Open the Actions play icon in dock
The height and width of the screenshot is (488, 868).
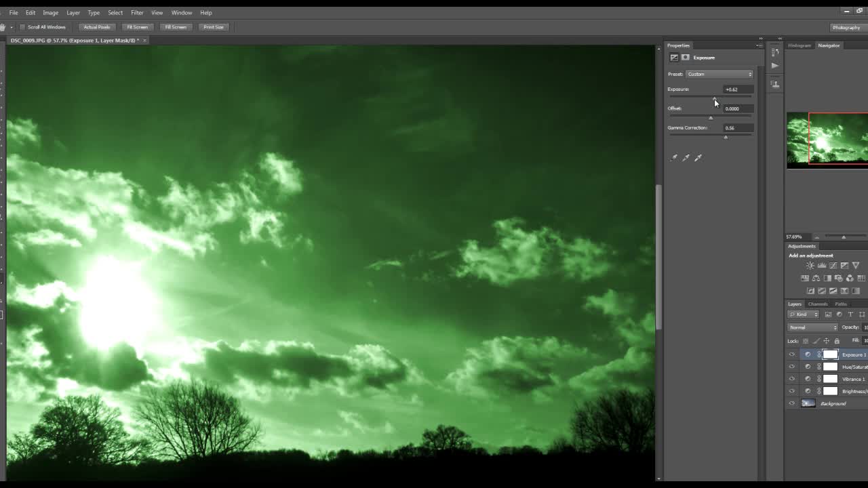775,66
